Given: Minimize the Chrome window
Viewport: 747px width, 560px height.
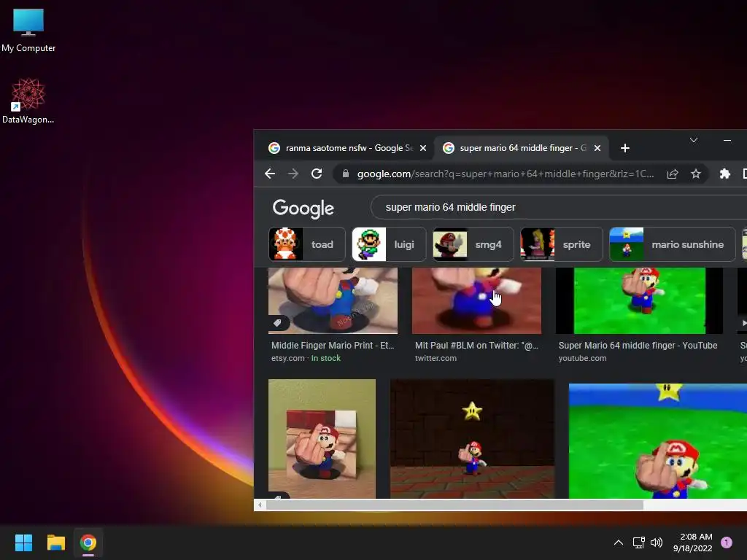Looking at the screenshot, I should pyautogui.click(x=727, y=140).
